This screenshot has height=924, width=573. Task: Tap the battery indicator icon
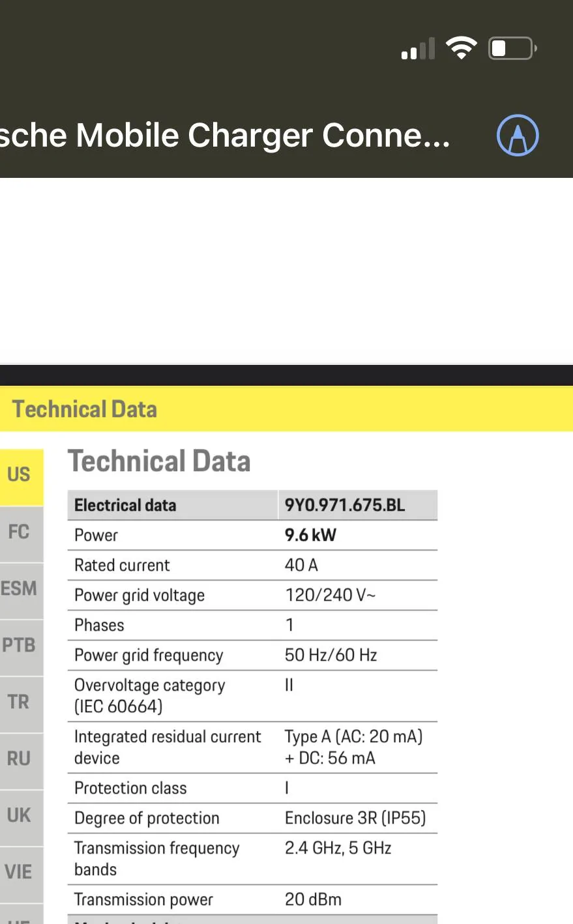[x=512, y=48]
